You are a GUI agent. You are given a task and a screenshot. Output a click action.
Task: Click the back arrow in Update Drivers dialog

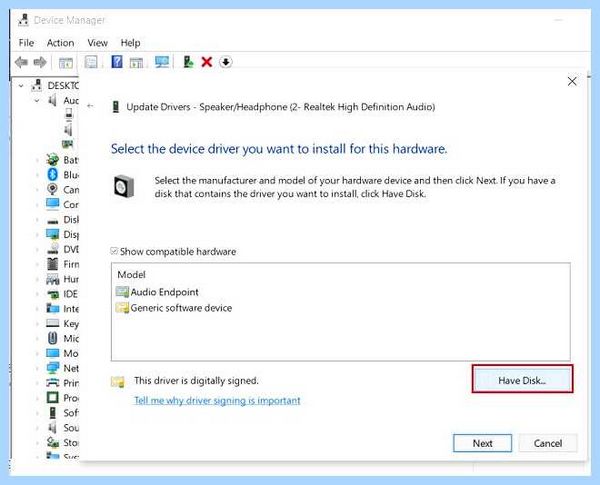91,106
